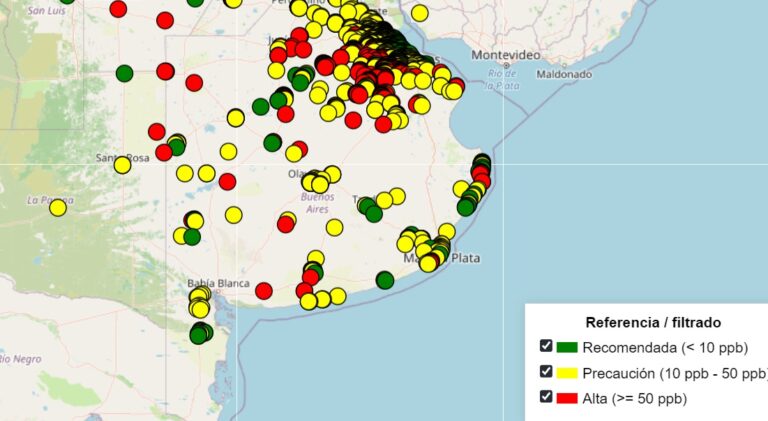Click the 'Río de la Plata' water label
The width and height of the screenshot is (768, 421).
coord(502,79)
